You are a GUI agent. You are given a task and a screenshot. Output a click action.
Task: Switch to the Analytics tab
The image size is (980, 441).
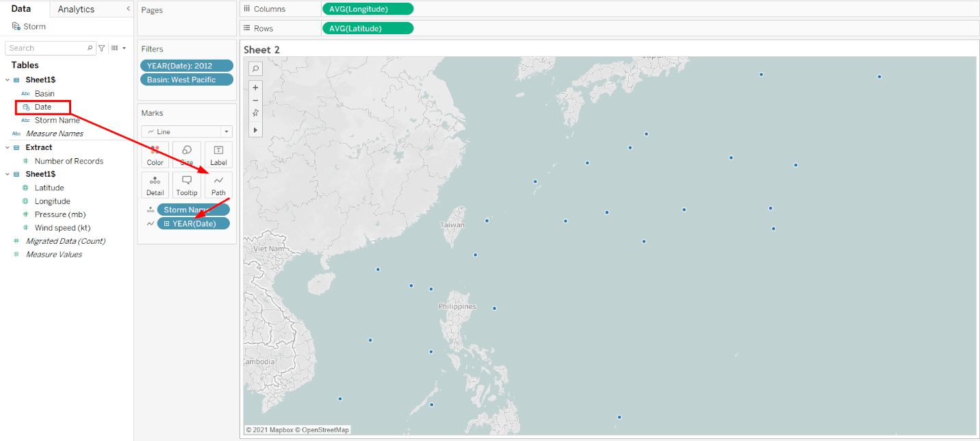[77, 9]
